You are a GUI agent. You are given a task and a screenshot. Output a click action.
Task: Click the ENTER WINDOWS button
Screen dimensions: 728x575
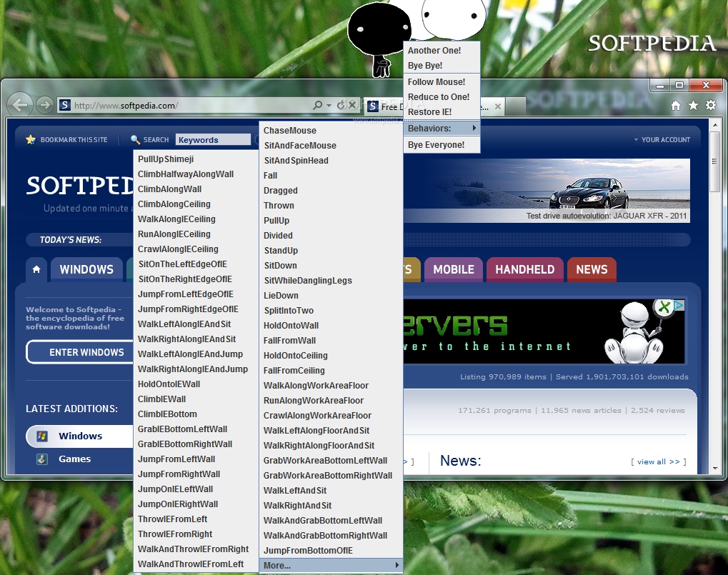(x=80, y=352)
